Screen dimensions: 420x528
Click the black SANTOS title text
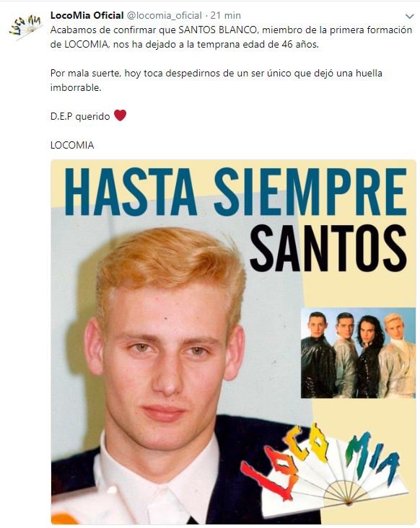point(328,248)
